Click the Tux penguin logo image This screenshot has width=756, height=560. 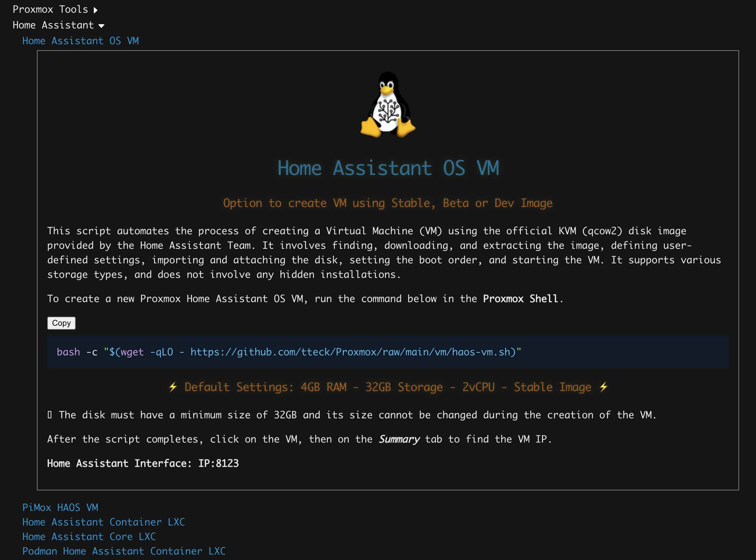pos(388,104)
